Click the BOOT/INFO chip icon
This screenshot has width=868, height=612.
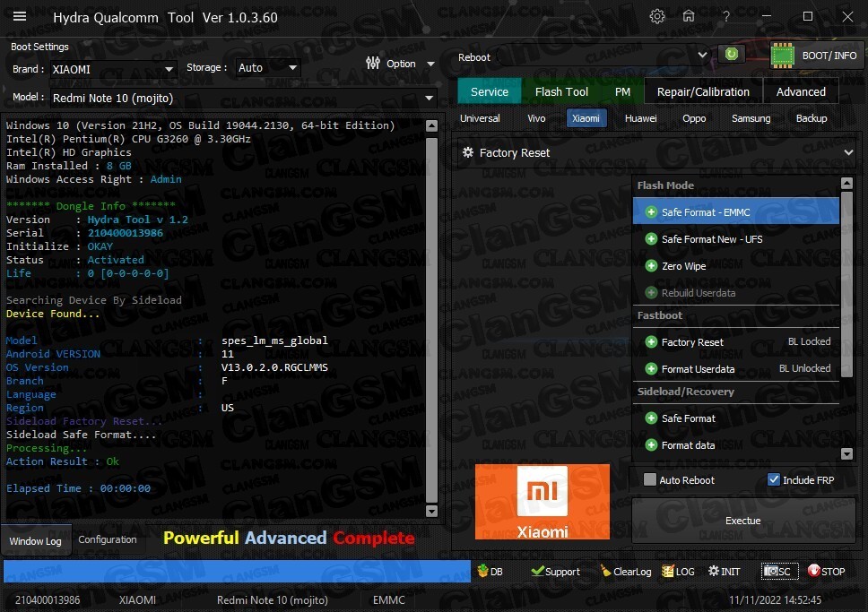[x=782, y=56]
